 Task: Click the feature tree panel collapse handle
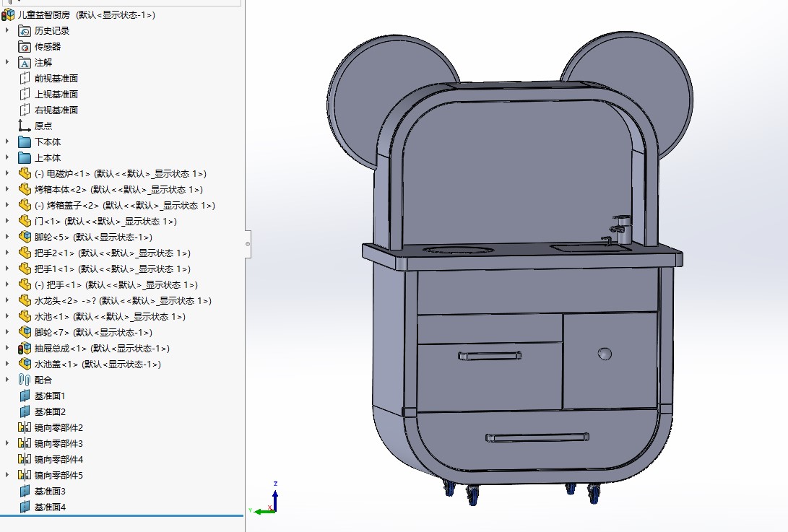[x=248, y=244]
